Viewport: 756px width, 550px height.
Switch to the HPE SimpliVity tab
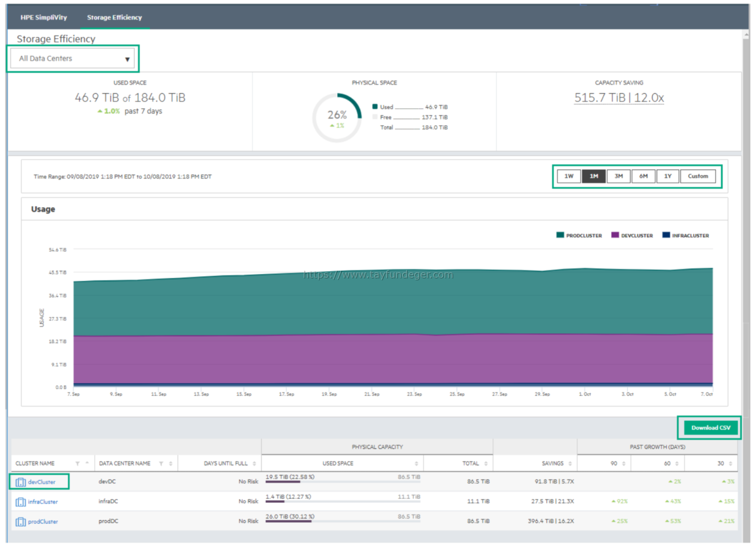click(x=44, y=17)
